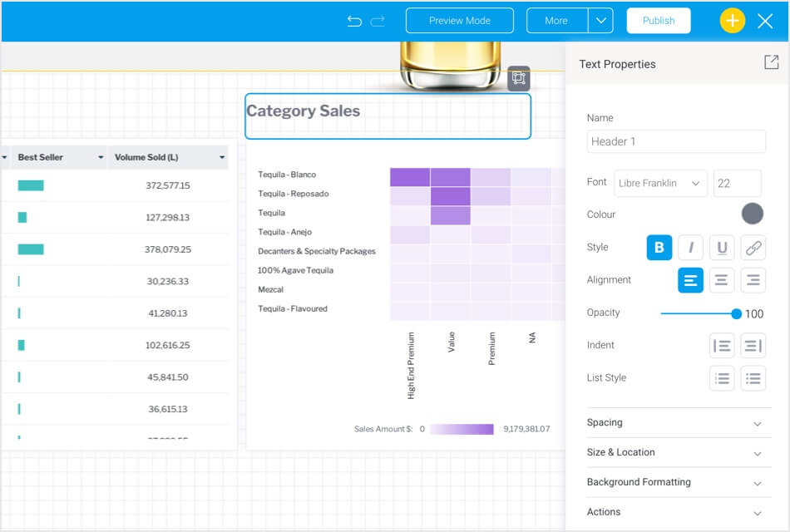Click the Publish button

pos(658,21)
